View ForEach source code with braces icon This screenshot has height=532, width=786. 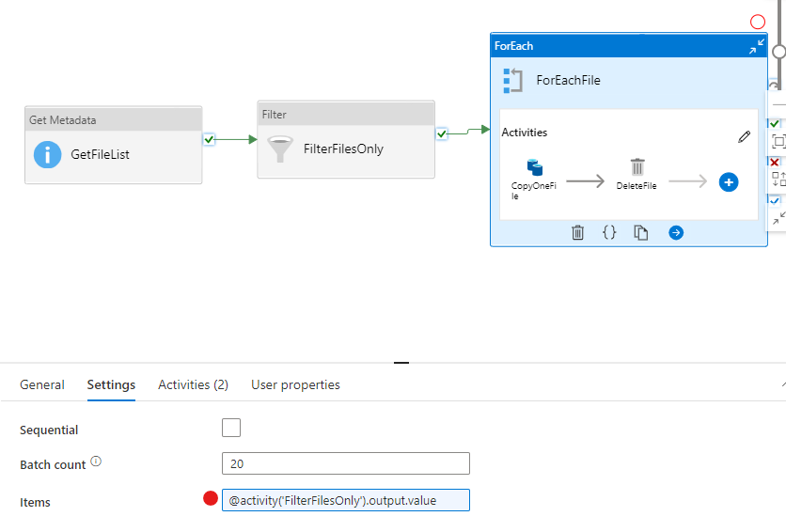click(x=609, y=232)
